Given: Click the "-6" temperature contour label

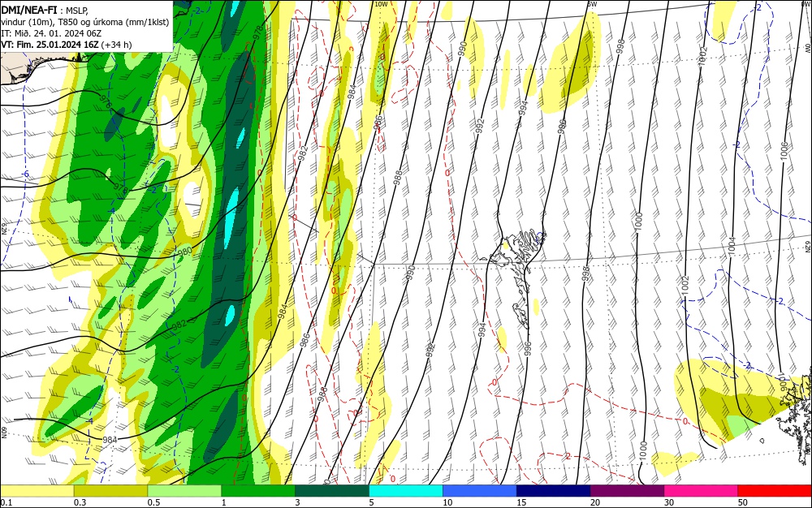Looking at the screenshot, I should click(x=26, y=174).
